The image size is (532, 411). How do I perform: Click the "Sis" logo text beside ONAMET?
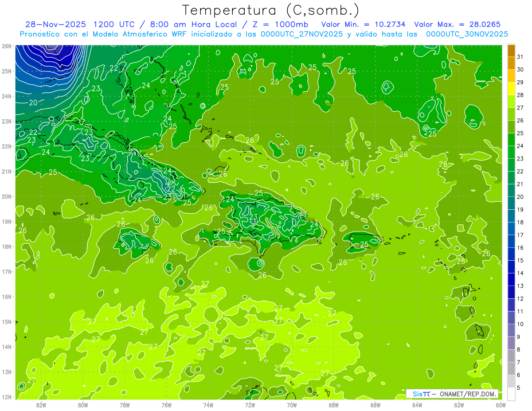(417, 393)
